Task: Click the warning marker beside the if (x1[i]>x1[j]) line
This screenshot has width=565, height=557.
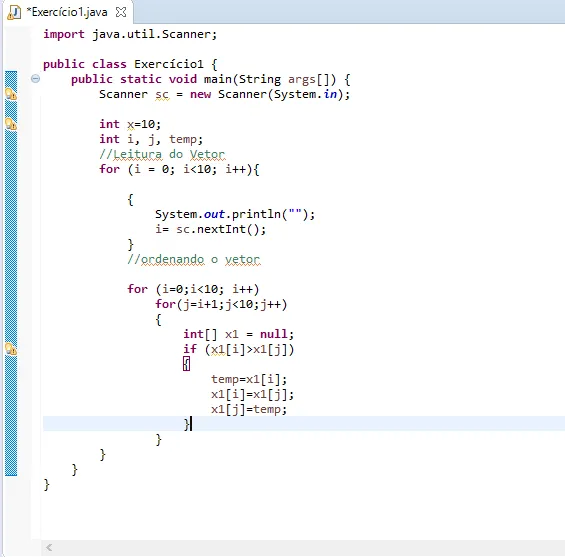Action: [x=11, y=349]
